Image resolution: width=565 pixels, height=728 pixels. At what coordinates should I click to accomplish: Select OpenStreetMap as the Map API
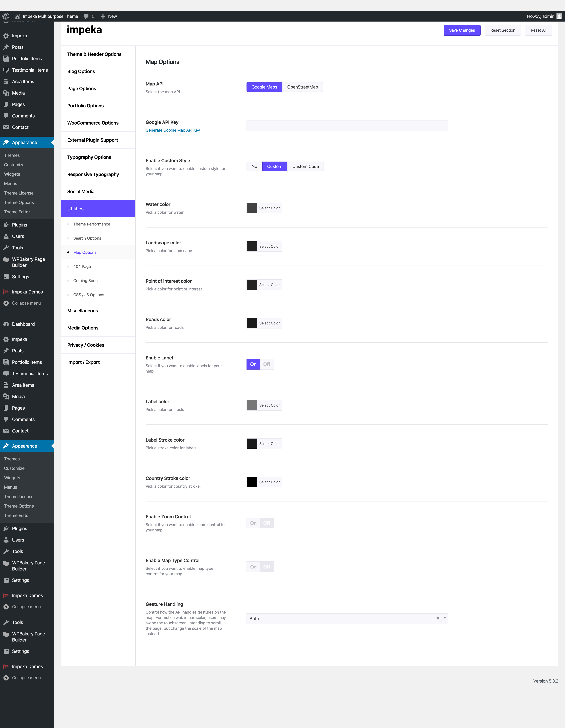303,87
